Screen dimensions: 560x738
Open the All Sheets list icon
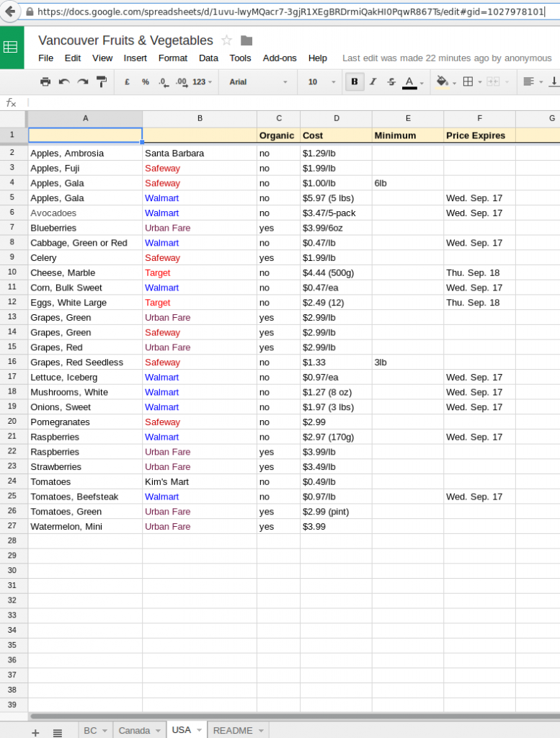click(58, 732)
